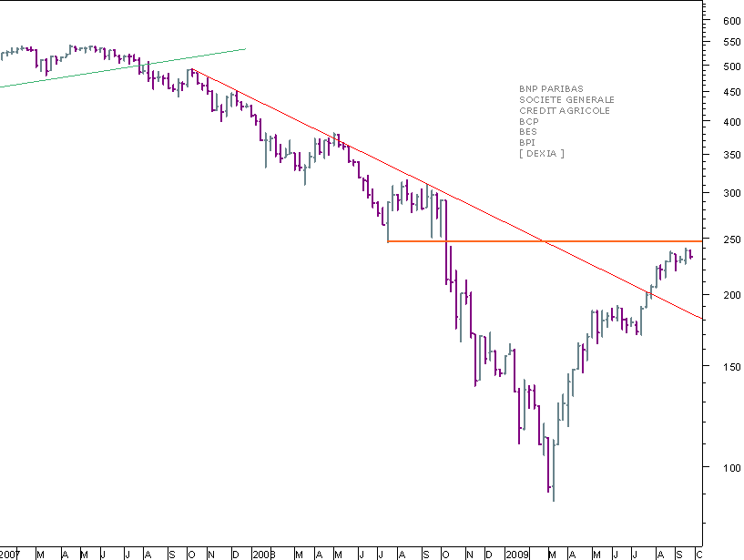Click the 100 price axis label
744x560 pixels.
(731, 468)
